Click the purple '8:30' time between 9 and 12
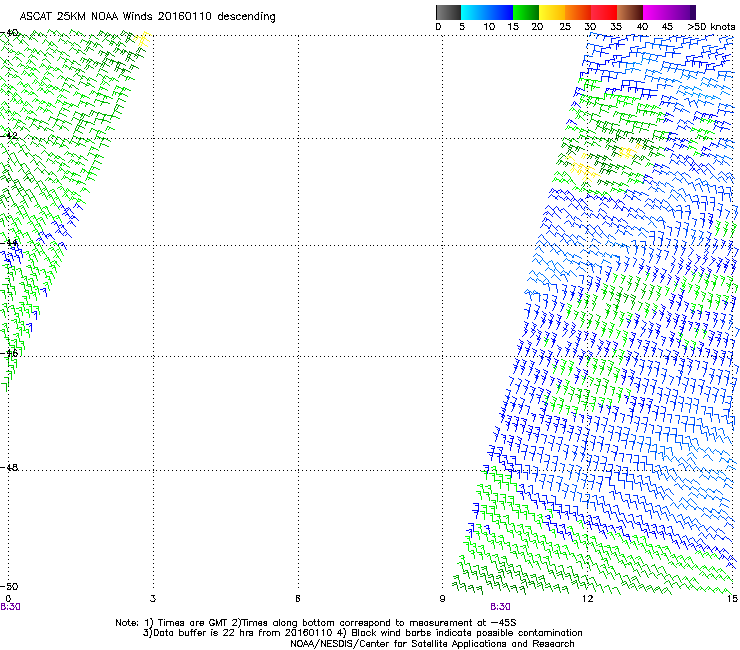 (x=500, y=607)
